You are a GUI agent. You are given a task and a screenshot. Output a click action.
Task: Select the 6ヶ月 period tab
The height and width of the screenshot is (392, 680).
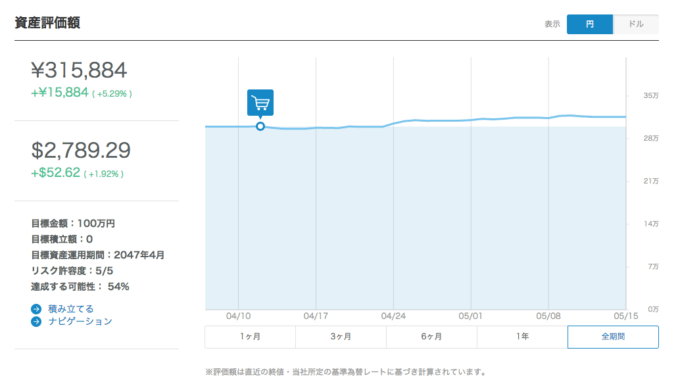point(432,337)
